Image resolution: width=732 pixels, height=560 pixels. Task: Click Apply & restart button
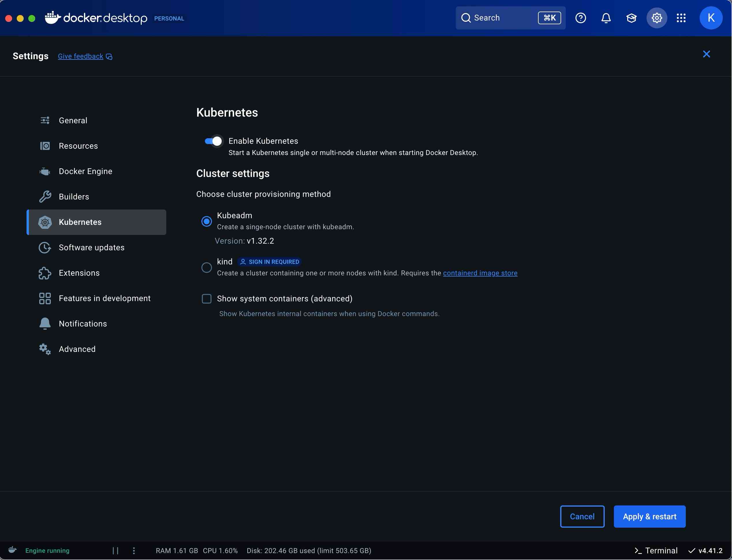(649, 516)
